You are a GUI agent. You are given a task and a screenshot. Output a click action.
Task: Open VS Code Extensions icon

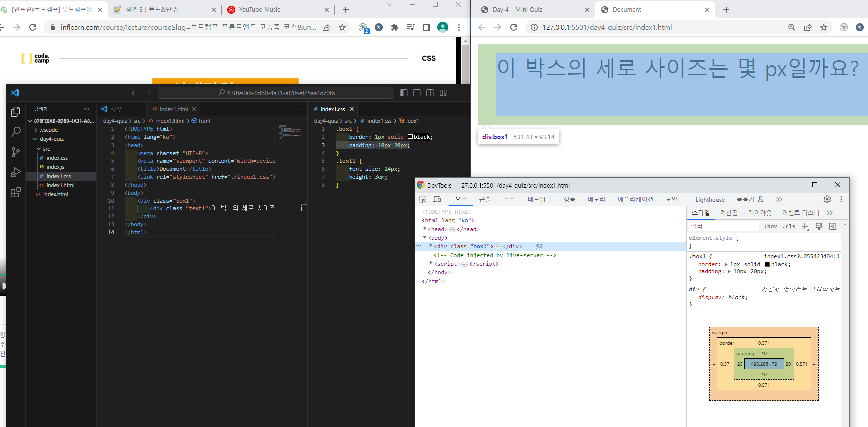(x=16, y=192)
